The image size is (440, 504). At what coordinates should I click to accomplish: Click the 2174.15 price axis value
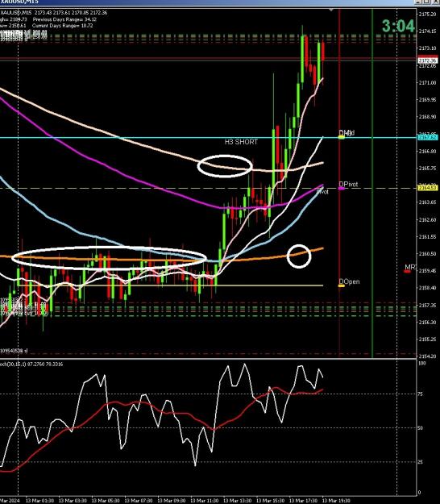click(428, 31)
